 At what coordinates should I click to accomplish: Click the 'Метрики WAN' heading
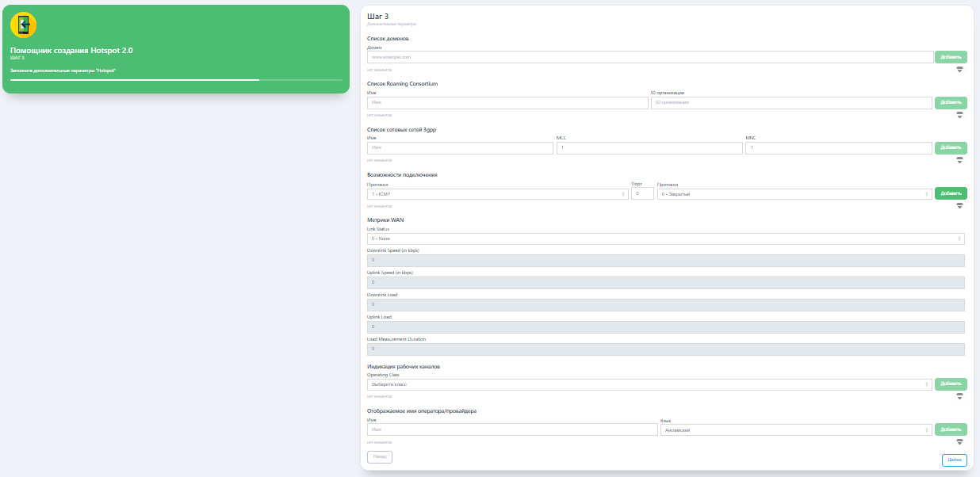(386, 219)
